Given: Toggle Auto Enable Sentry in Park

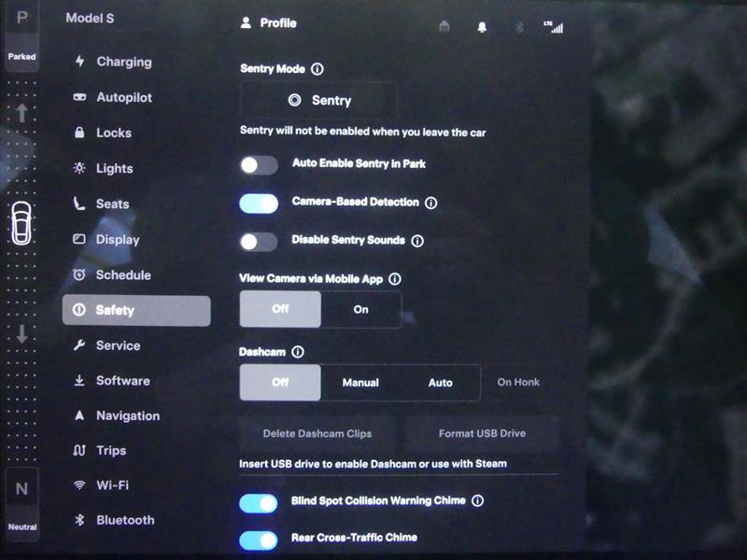Looking at the screenshot, I should (259, 165).
